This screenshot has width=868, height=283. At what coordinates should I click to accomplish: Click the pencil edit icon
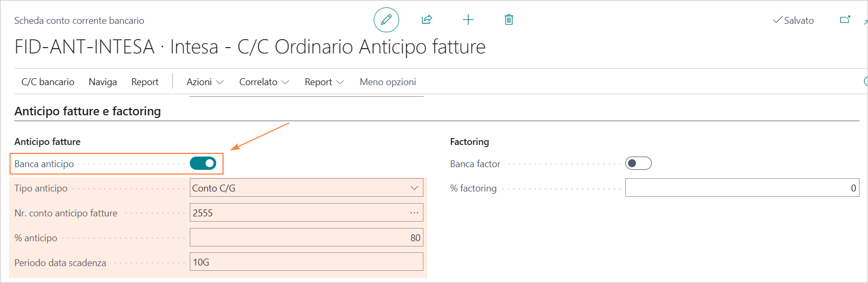(x=386, y=20)
